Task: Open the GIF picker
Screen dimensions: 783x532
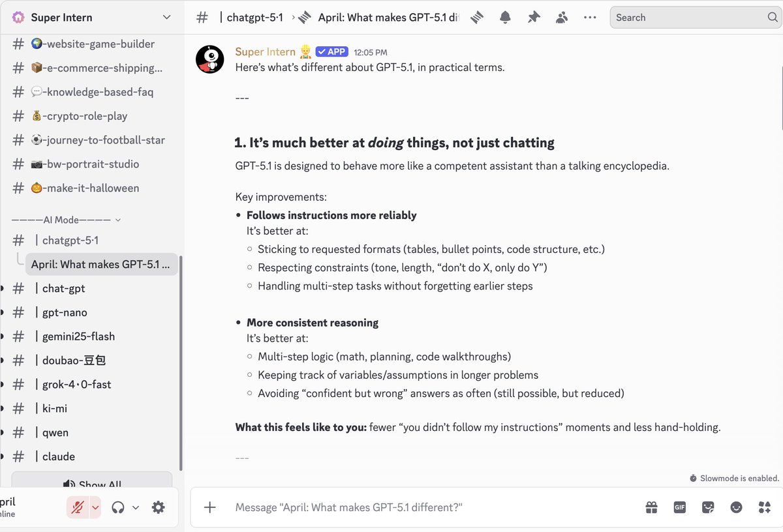Action: (679, 507)
